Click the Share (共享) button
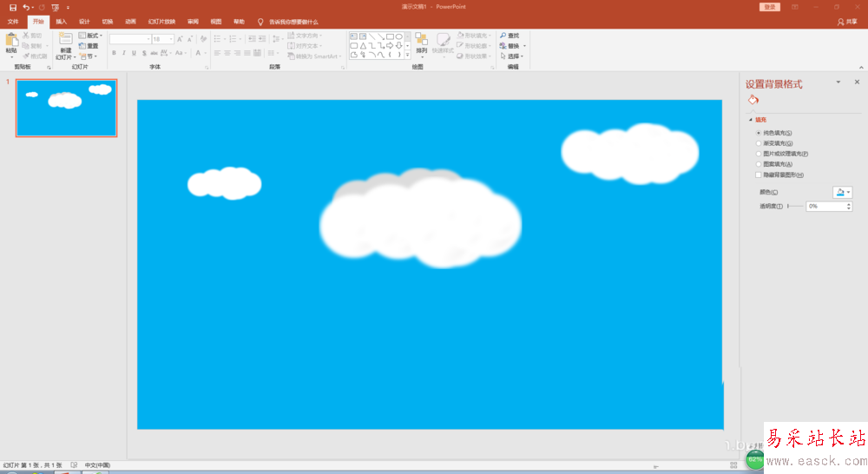 pos(847,23)
